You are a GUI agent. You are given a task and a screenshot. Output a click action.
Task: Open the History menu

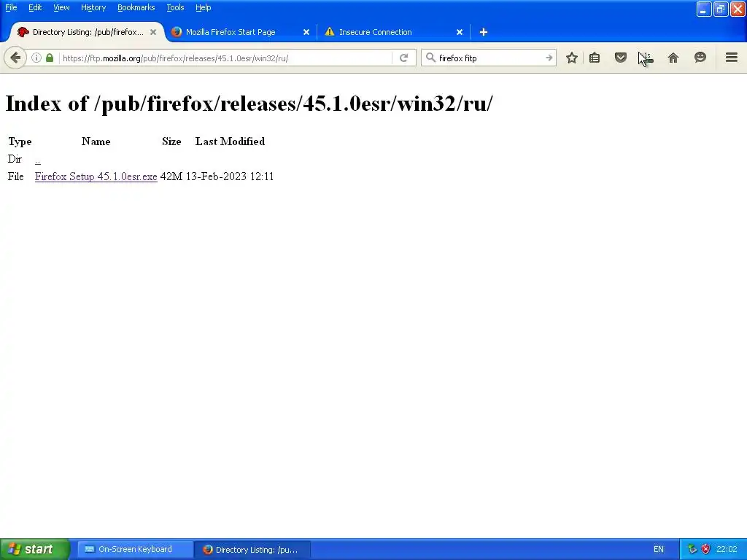click(93, 7)
